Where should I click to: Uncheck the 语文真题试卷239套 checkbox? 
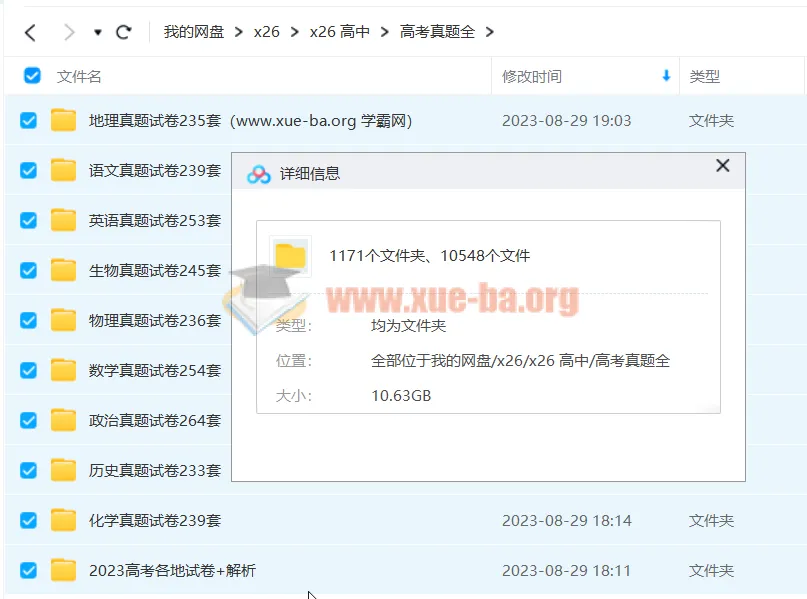[28, 170]
